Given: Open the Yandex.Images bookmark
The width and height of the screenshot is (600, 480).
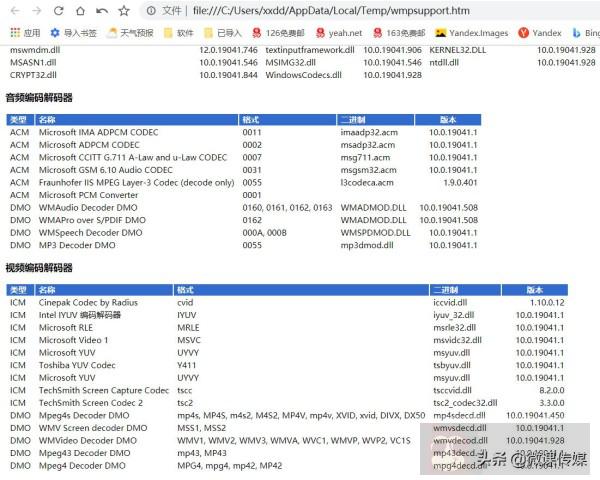Looking at the screenshot, I should [472, 33].
